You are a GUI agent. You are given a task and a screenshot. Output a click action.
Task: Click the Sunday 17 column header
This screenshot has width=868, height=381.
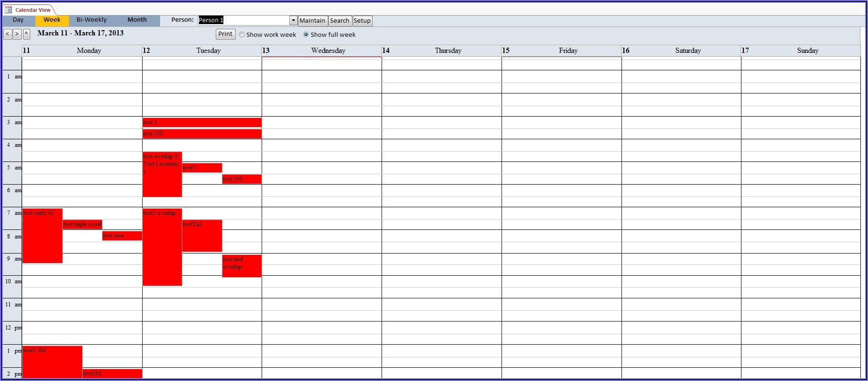point(801,51)
